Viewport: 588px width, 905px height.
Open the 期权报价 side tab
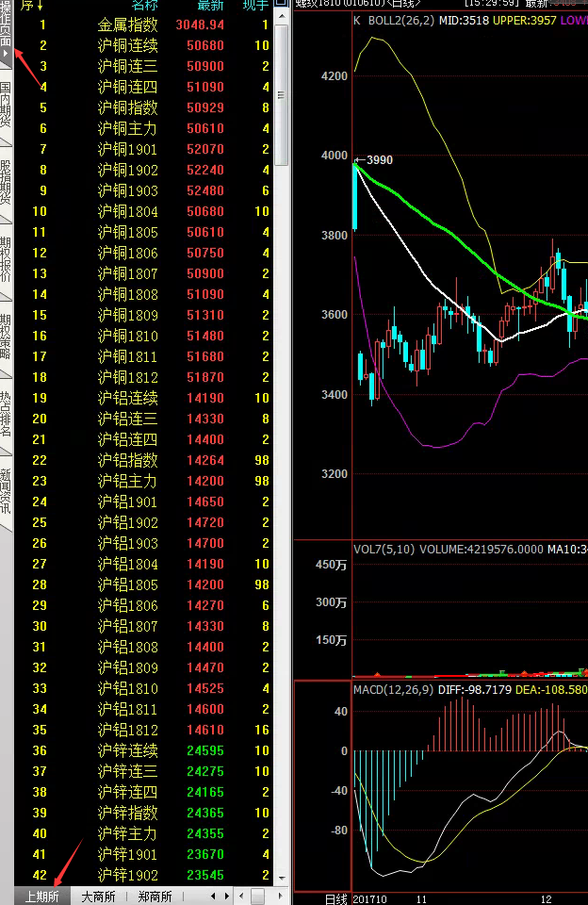6,260
